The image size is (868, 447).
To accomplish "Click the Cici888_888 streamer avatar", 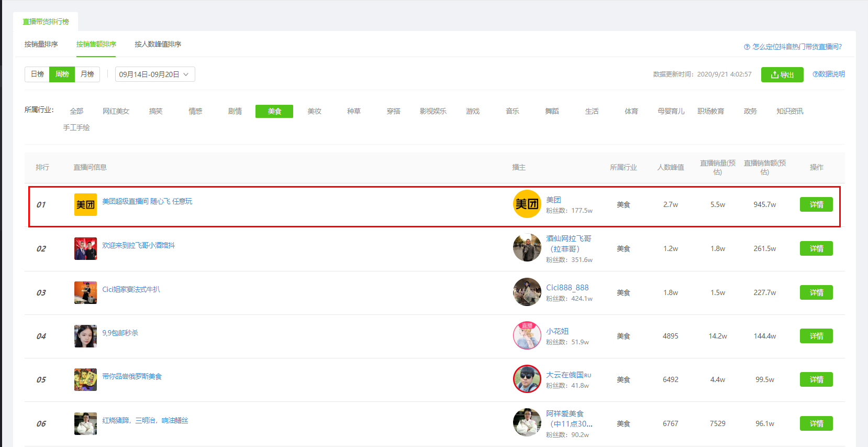I will (527, 292).
